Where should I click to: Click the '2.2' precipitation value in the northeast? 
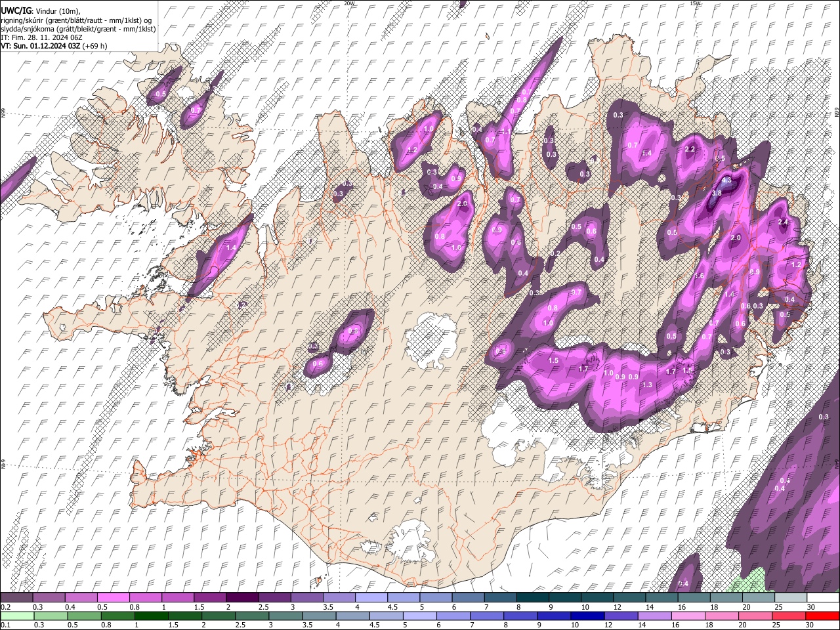coord(690,149)
